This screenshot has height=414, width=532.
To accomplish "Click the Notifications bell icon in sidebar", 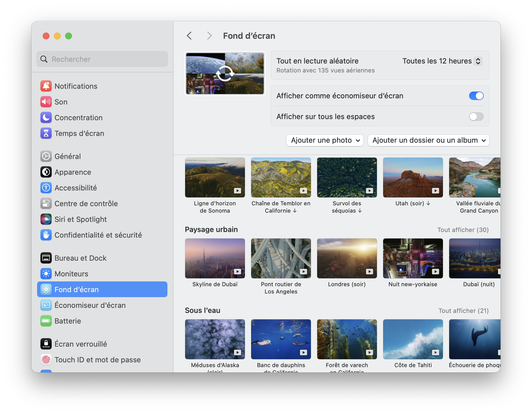I will 46,86.
